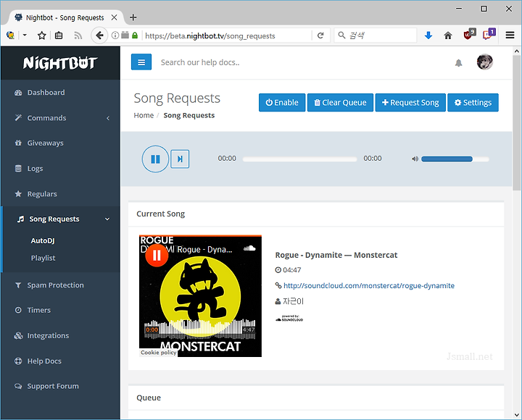Click the page vertical scrollbar
This screenshot has height=420, width=522.
click(516, 123)
